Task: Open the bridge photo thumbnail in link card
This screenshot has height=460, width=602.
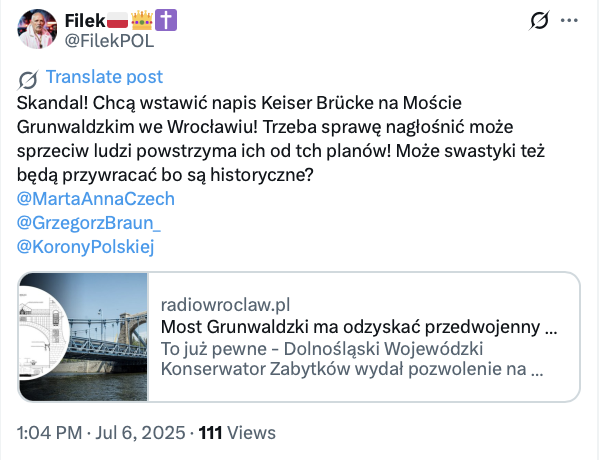Action: pyautogui.click(x=83, y=337)
